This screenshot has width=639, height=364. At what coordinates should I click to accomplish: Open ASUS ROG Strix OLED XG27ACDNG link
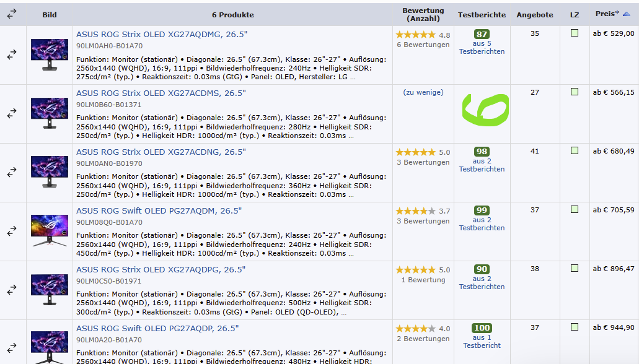[161, 152]
